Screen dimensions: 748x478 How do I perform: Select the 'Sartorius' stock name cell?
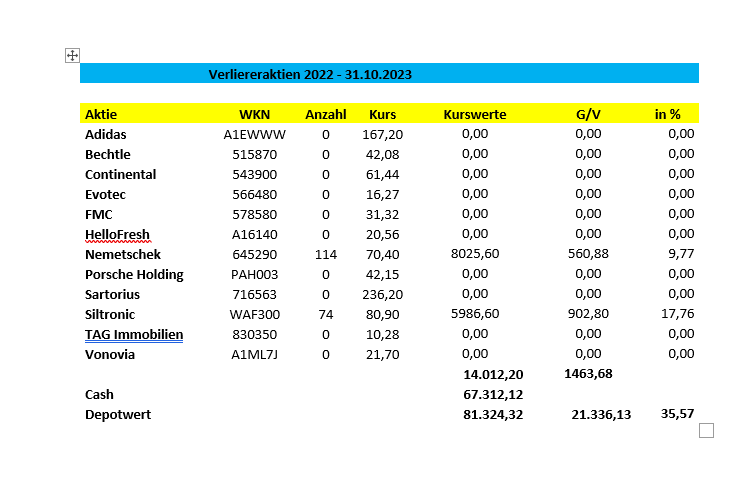(112, 295)
